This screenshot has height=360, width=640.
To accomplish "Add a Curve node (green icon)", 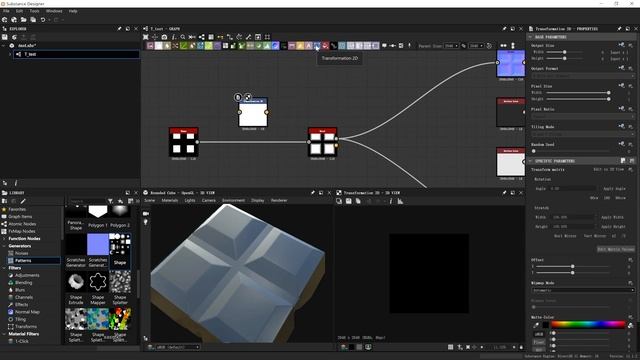I will (184, 46).
